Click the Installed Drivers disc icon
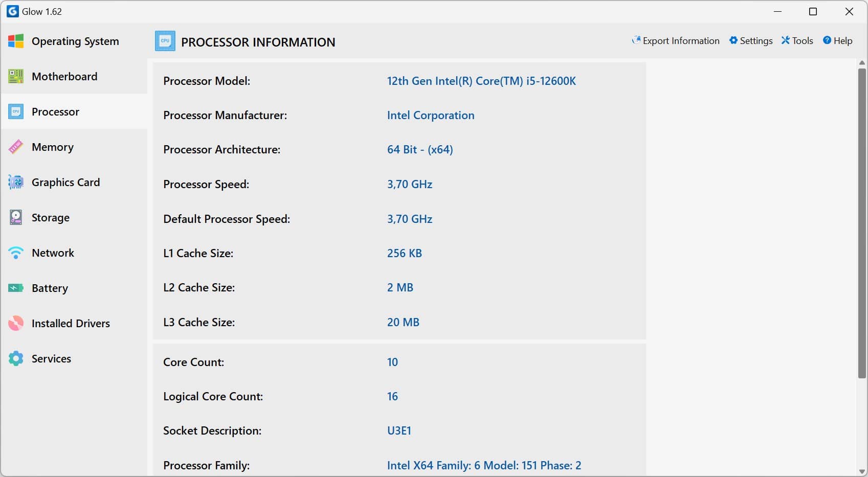Viewport: 868px width, 477px height. 16,324
